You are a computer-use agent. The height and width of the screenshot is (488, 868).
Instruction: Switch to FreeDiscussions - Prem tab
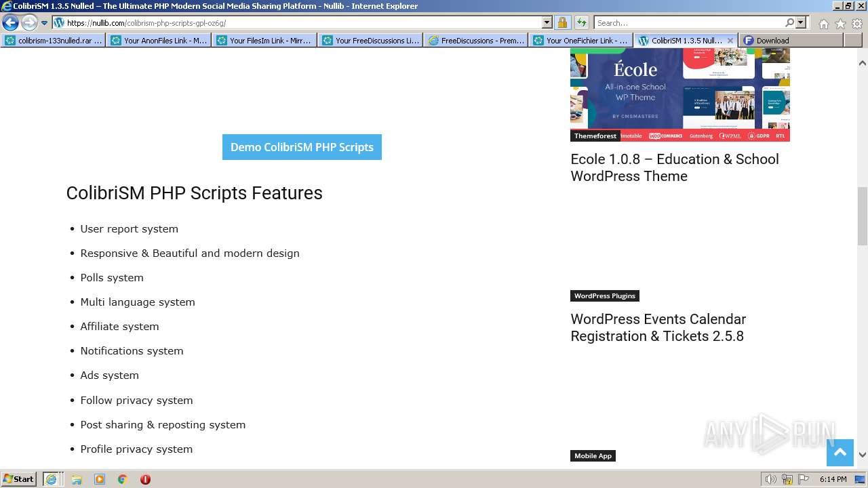click(477, 41)
